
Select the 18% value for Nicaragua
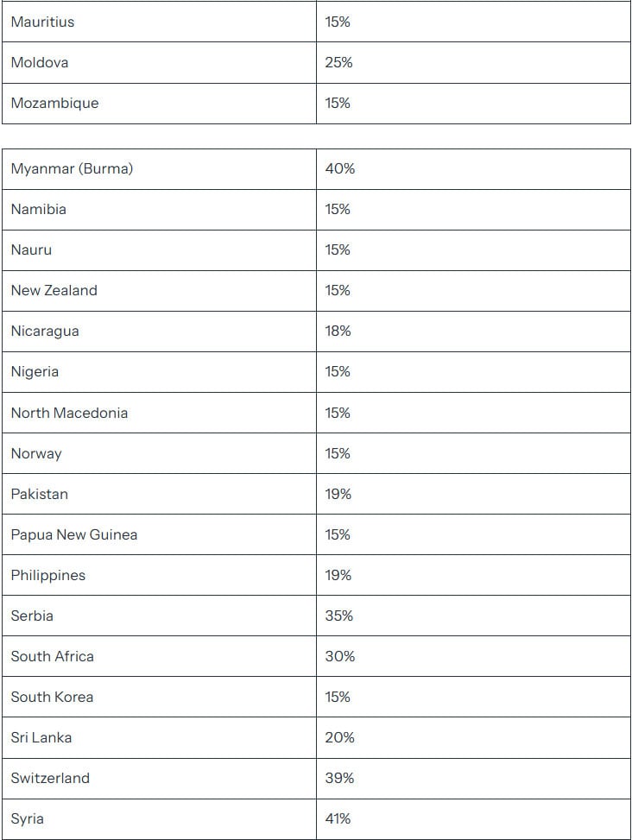click(x=338, y=331)
